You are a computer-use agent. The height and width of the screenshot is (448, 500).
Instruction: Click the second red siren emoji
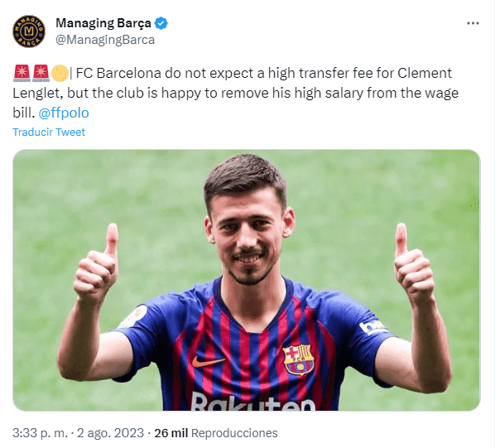[x=40, y=73]
